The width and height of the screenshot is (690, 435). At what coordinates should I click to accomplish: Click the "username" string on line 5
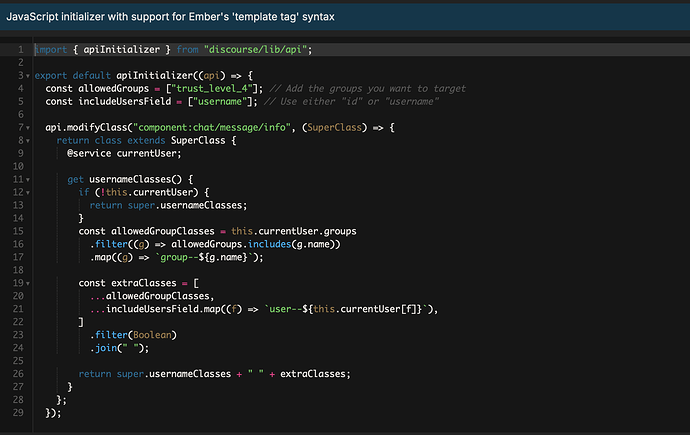tap(220, 102)
